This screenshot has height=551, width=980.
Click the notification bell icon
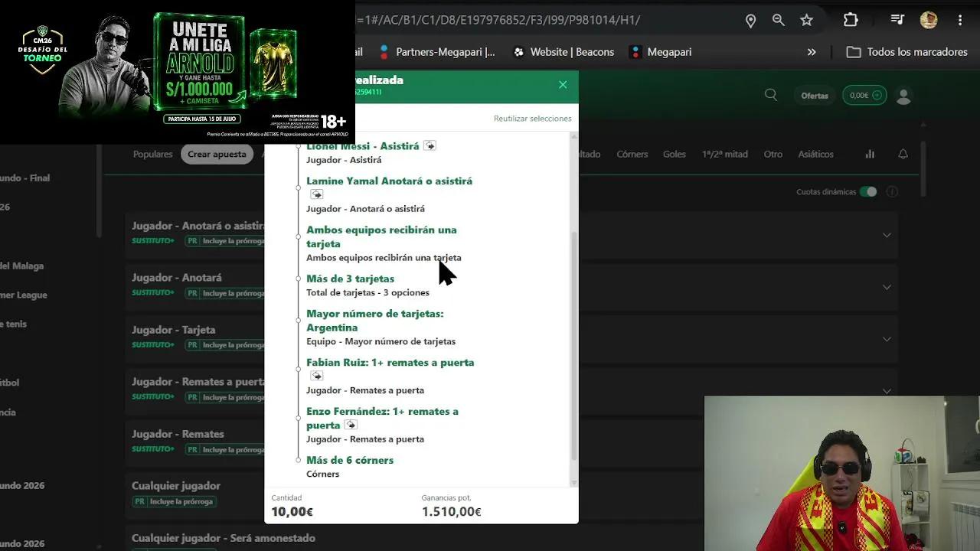coord(903,154)
